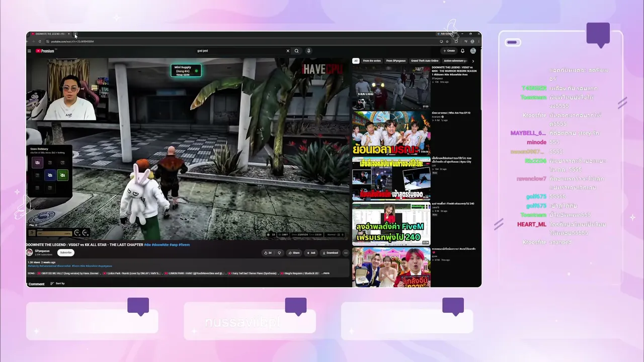
Task: Open 'Linkin Park - Numb' song link
Action: point(132,273)
